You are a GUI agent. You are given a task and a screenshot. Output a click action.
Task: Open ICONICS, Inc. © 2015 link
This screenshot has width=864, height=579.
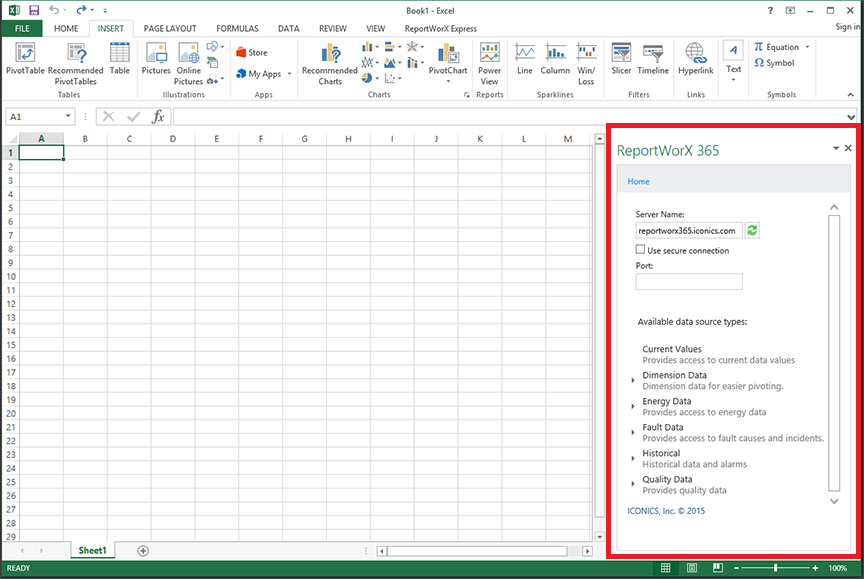pyautogui.click(x=666, y=511)
